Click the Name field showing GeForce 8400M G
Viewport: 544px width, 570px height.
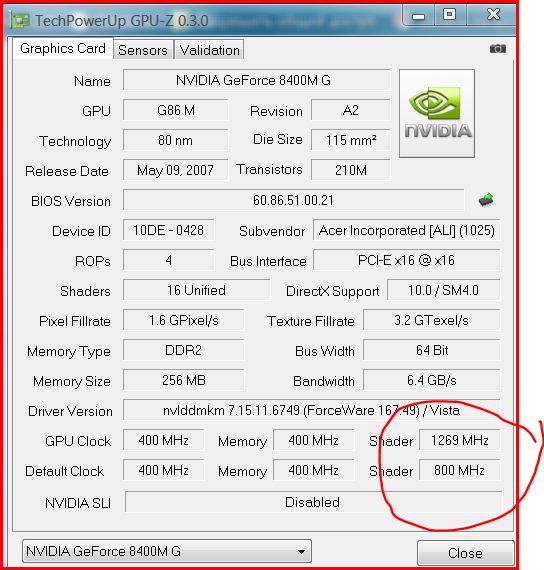[x=256, y=80]
